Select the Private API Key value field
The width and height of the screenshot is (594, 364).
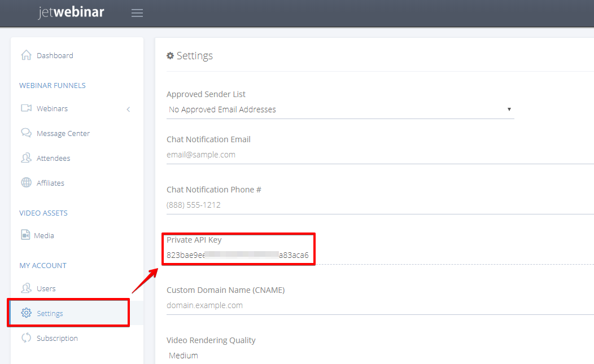tap(238, 255)
